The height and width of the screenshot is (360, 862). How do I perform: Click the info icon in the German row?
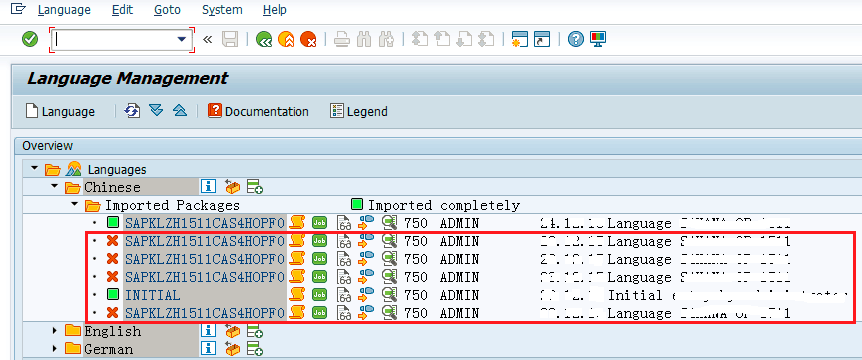[x=208, y=348]
